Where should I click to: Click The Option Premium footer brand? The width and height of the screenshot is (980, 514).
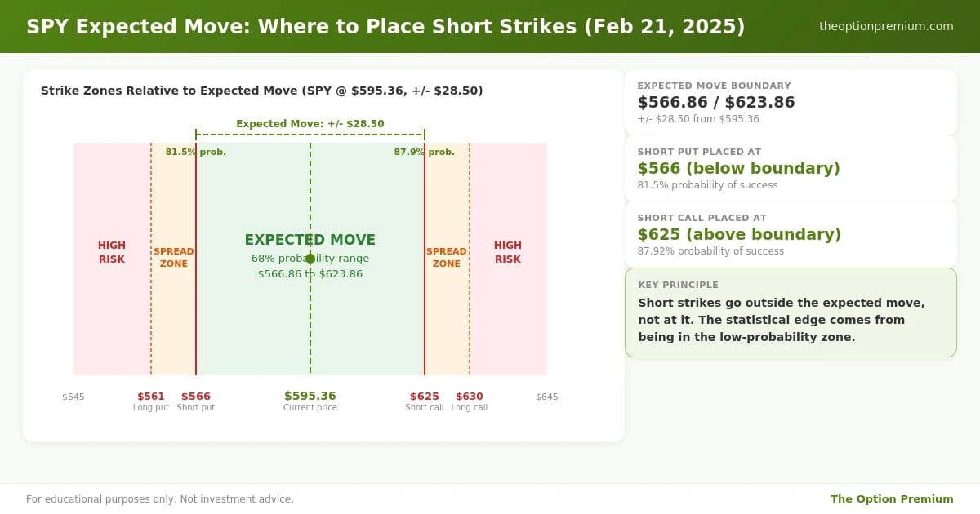tap(892, 498)
